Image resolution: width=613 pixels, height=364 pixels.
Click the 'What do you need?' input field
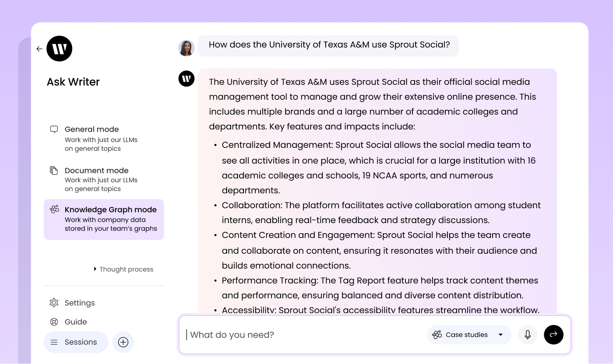pos(263,334)
